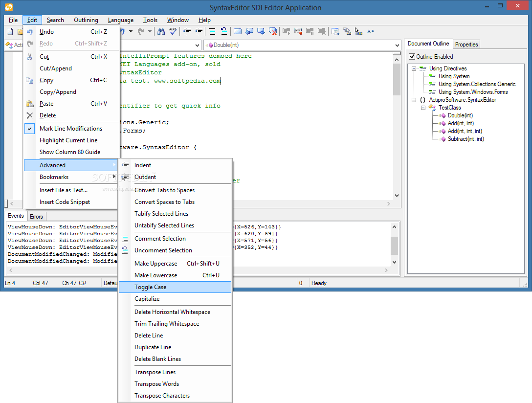This screenshot has width=532, height=403.
Task: Click the List Members toolbar icon
Action: [335, 32]
